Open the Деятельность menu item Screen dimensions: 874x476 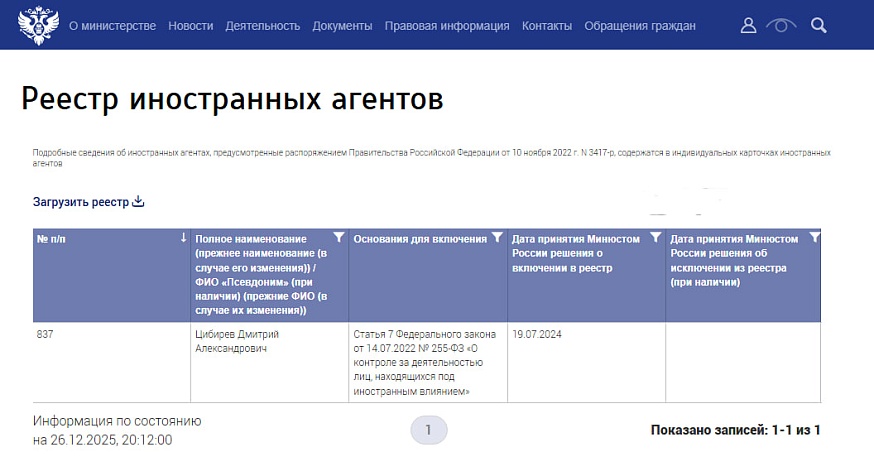coord(263,26)
